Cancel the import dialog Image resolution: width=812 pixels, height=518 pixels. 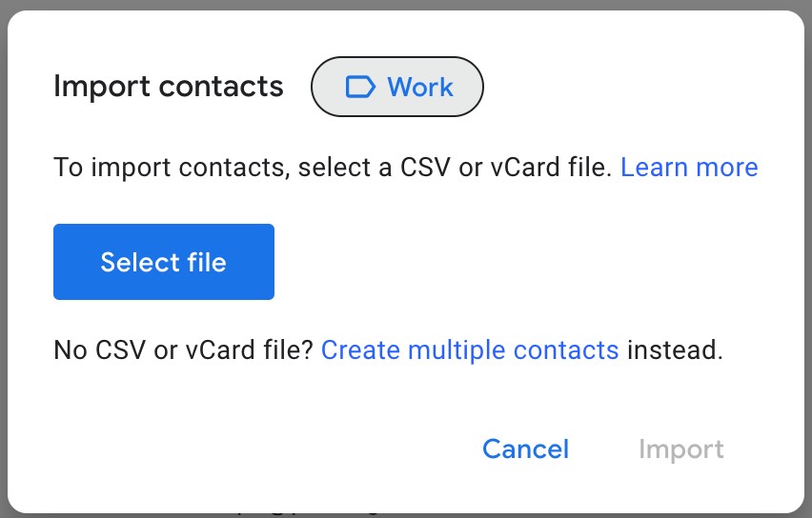tap(526, 449)
